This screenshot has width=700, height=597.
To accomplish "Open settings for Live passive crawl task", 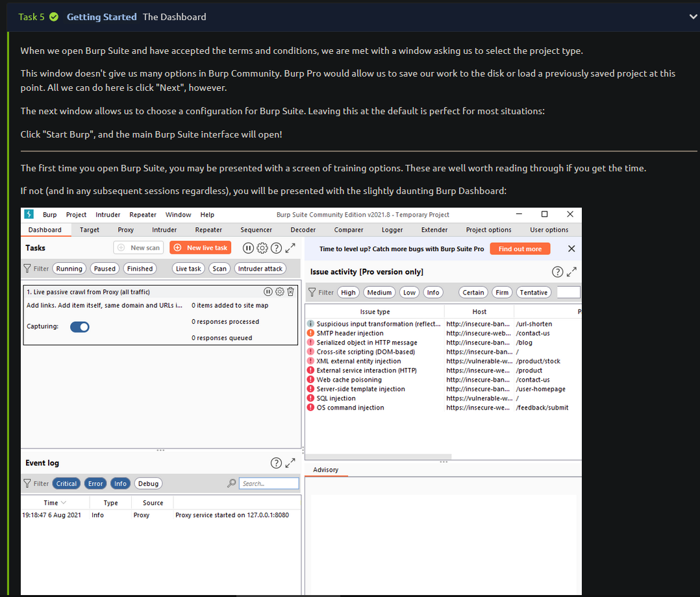I will [x=279, y=292].
